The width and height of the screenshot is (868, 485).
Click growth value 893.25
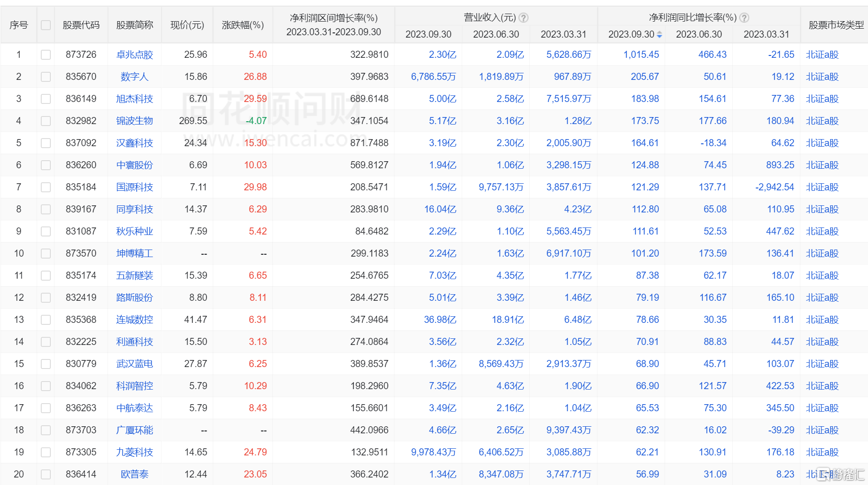tap(780, 165)
